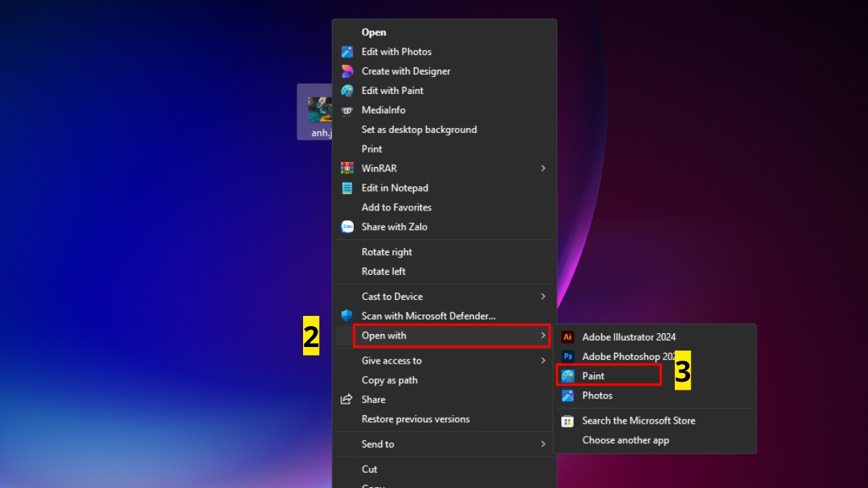Select the Adobe Illustrator 2024 icon
This screenshot has width=868, height=488.
[x=567, y=336]
